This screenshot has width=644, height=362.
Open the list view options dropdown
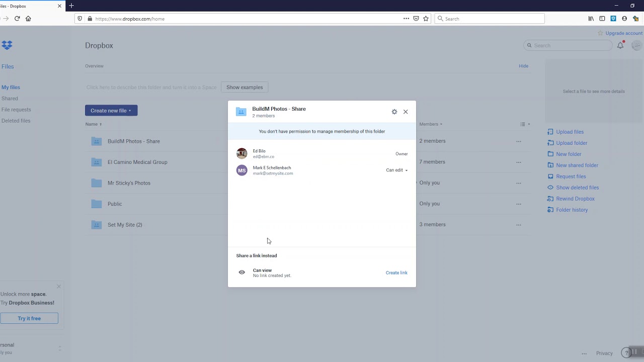click(525, 124)
